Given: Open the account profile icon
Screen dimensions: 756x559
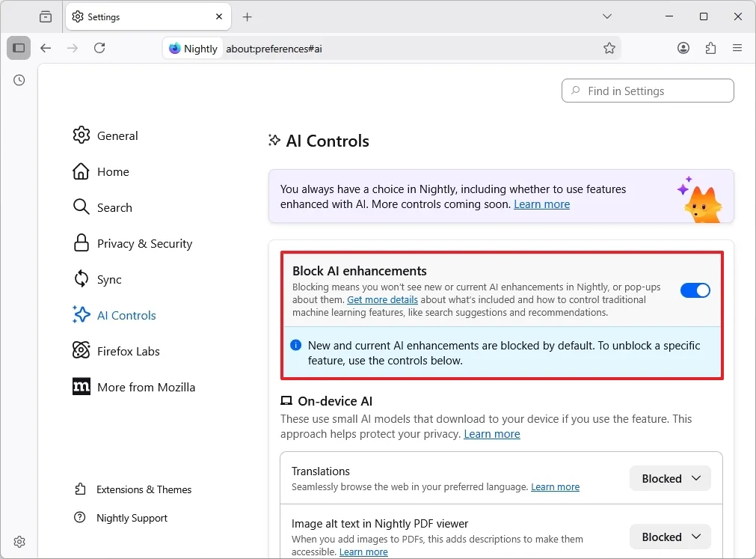Looking at the screenshot, I should coord(683,48).
